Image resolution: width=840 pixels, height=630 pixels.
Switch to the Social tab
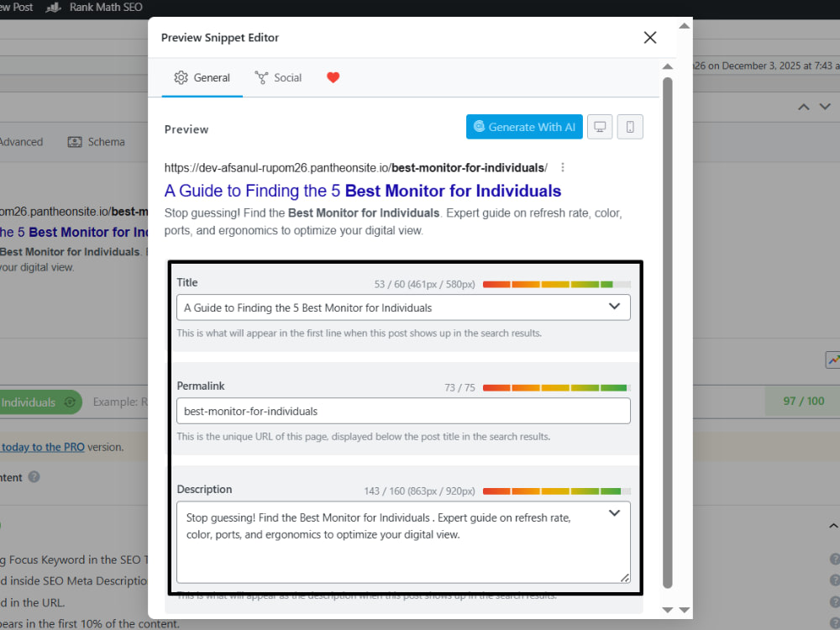(278, 77)
